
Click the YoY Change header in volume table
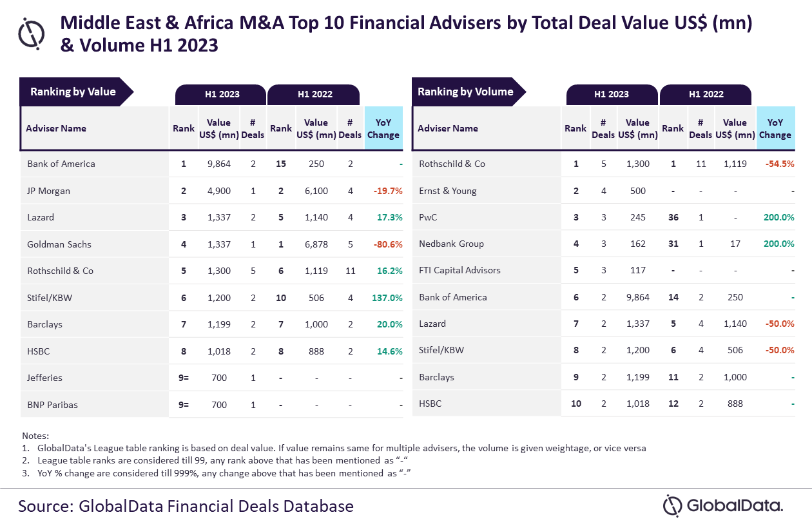[775, 128]
